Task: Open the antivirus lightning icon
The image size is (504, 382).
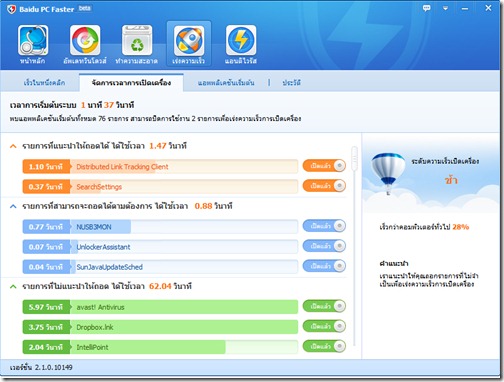Action: [x=241, y=40]
